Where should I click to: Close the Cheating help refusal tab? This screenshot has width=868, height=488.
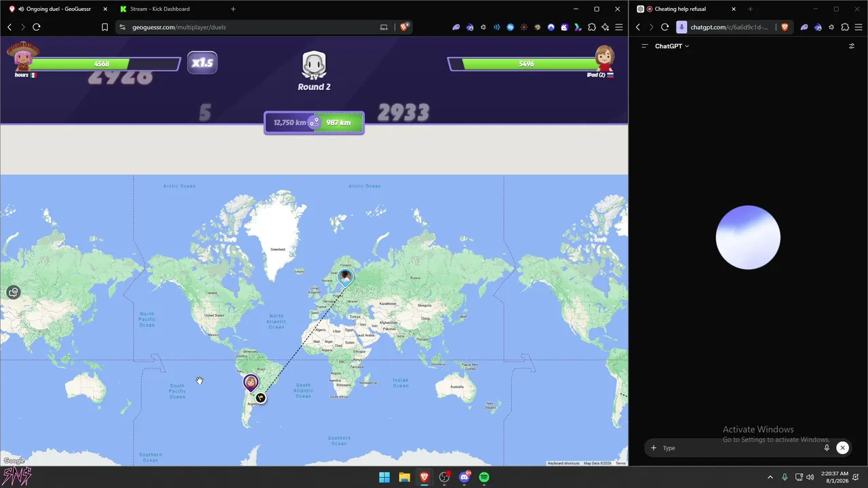pos(734,9)
